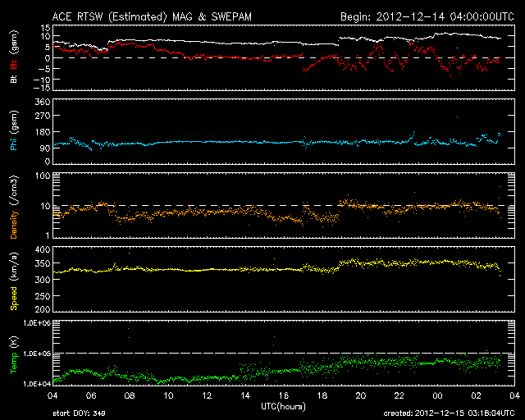The image size is (525, 420).
Task: Click the Begin 2012-12-14 timestamp text
Action: coord(422,16)
